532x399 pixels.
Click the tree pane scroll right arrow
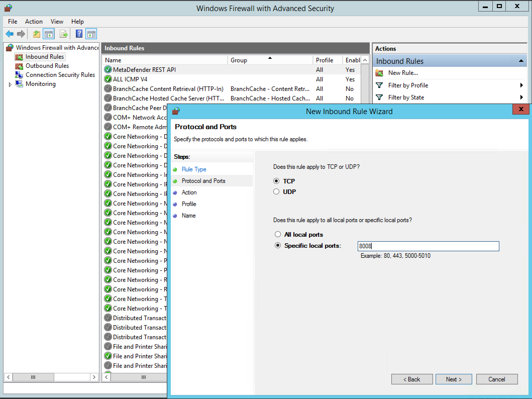[94, 377]
